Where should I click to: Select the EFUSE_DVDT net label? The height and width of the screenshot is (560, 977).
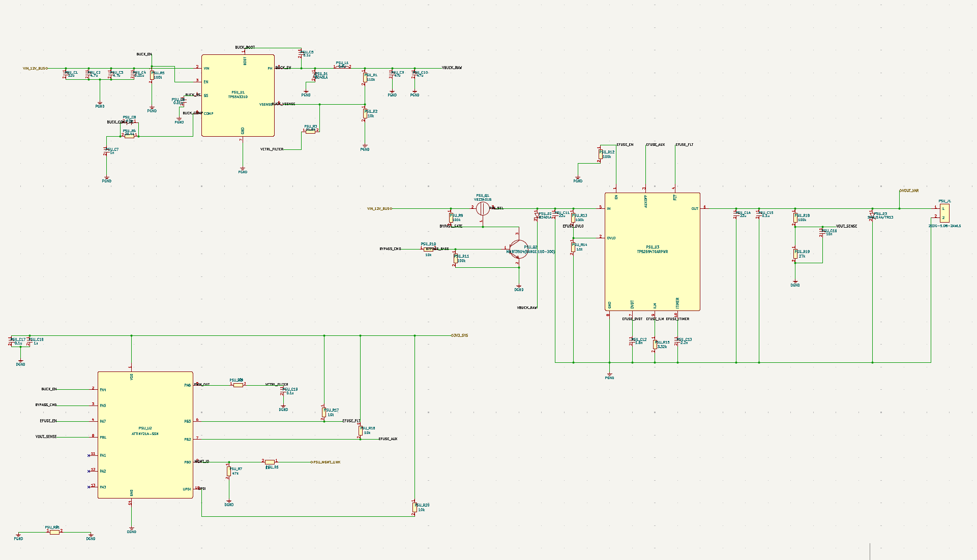[x=633, y=319]
